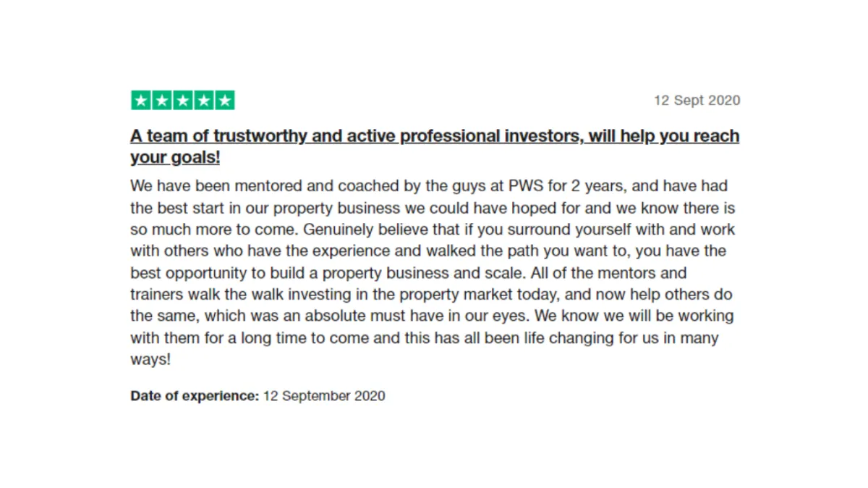Click the '12 September 2020' experience date
This screenshot has height=488, width=868.
324,396
